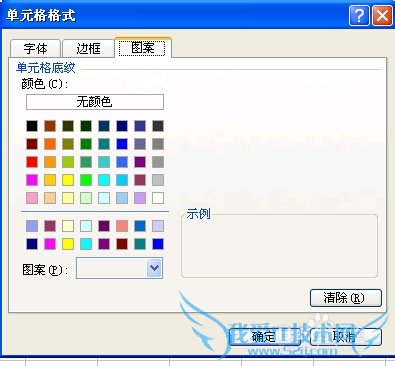Confirm with the 确定 button
The image size is (395, 366).
click(x=265, y=337)
